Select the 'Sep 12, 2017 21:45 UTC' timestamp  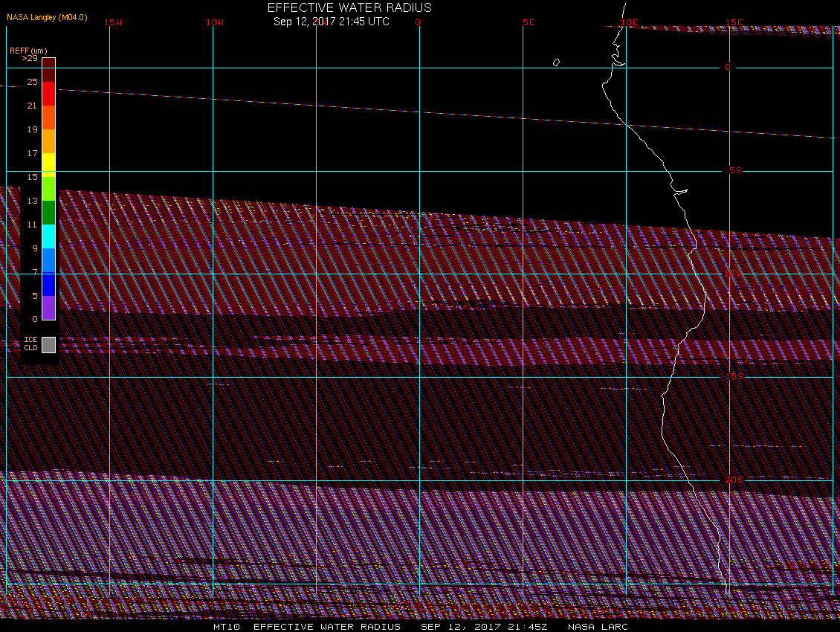pyautogui.click(x=332, y=22)
